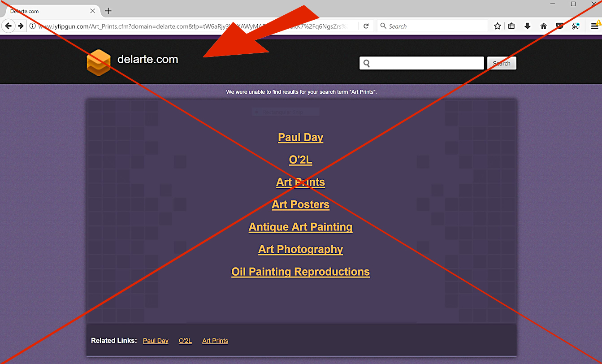The width and height of the screenshot is (602, 364).
Task: Close the Delarte.com tab
Action: click(x=93, y=11)
